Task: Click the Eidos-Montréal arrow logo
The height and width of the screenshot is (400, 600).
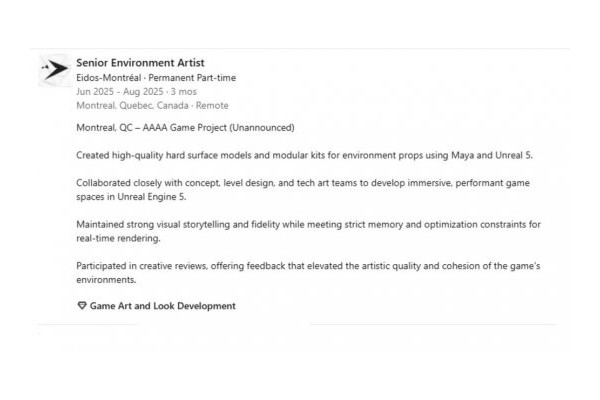Action: point(55,70)
